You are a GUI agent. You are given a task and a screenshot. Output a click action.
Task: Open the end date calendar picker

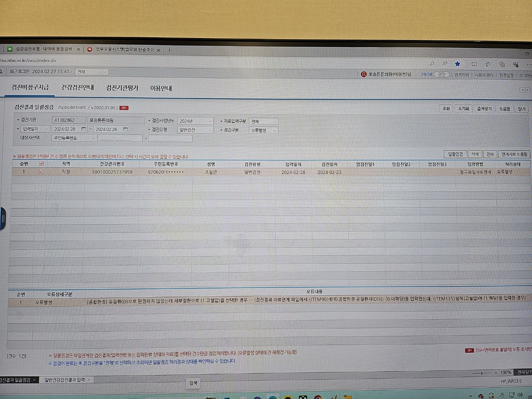click(125, 130)
